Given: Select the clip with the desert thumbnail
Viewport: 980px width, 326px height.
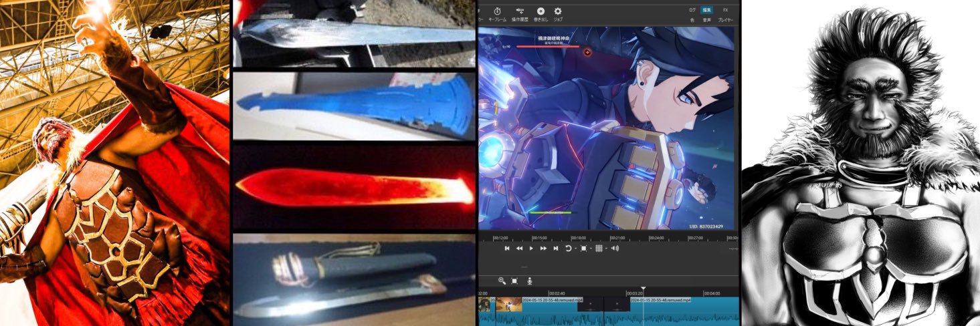Looking at the screenshot, I should 508,305.
